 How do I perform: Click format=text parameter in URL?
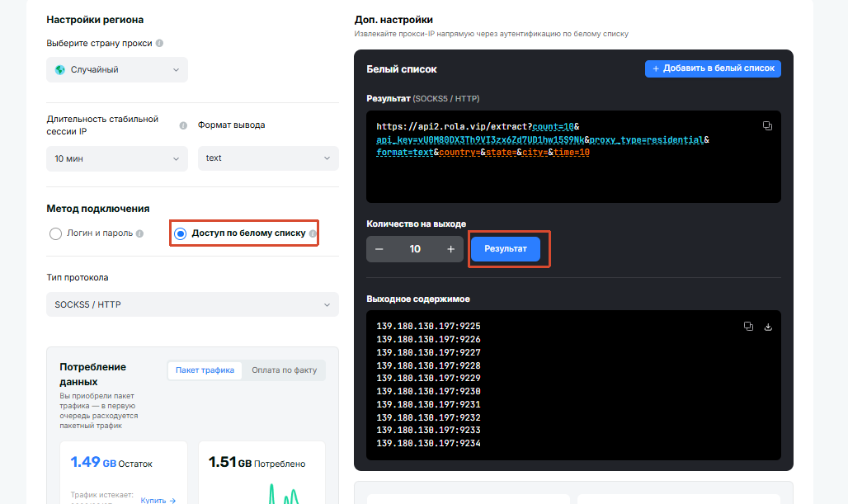[x=405, y=153]
